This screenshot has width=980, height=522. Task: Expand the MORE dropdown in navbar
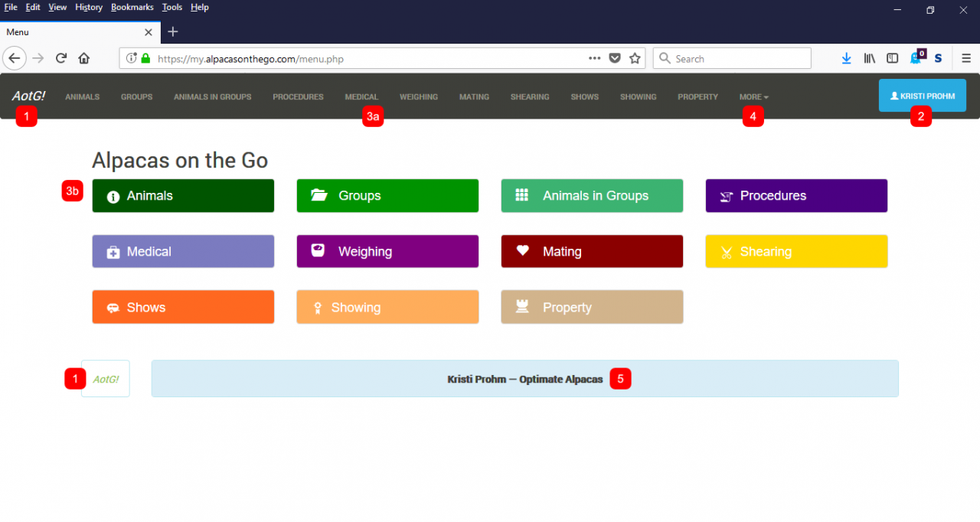pyautogui.click(x=753, y=97)
